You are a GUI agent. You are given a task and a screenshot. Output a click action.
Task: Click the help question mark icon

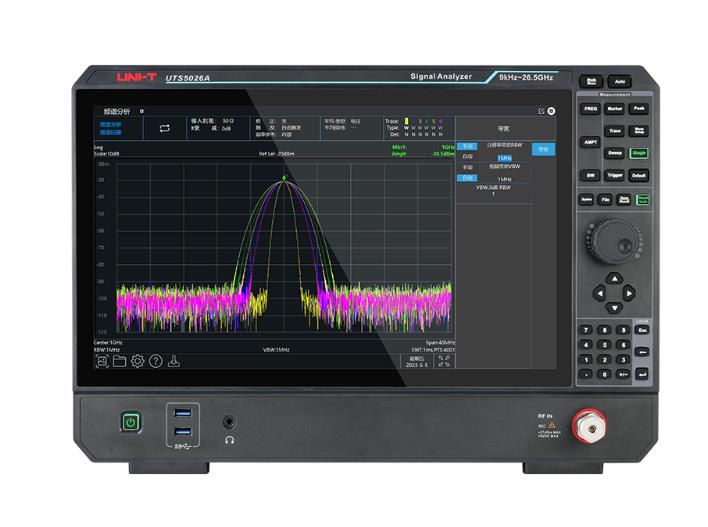tap(155, 361)
